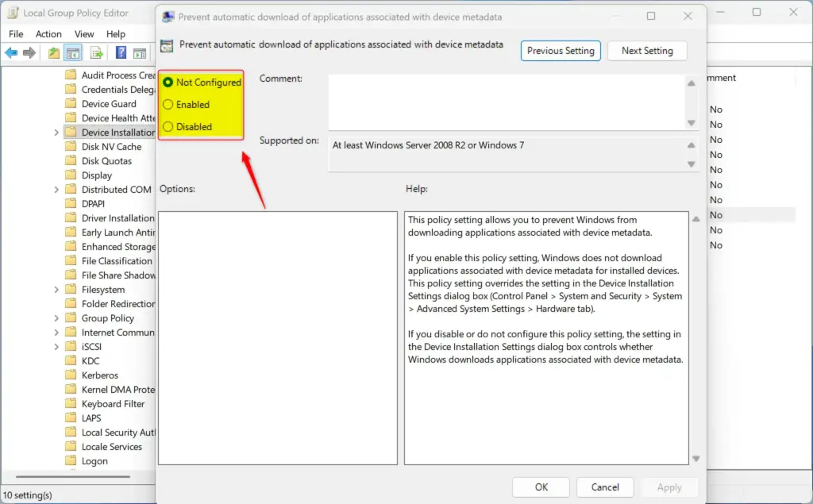Click folder icon of Display
Image resolution: width=813 pixels, height=504 pixels.
click(71, 175)
